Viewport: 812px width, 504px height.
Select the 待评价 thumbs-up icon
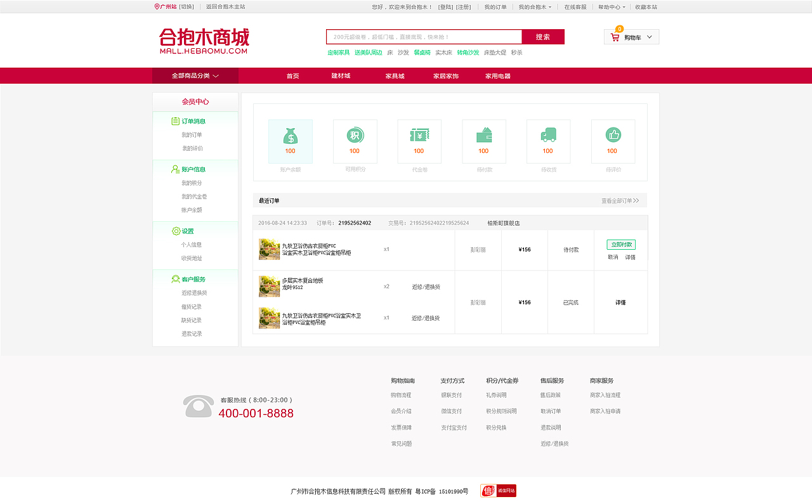pos(612,135)
